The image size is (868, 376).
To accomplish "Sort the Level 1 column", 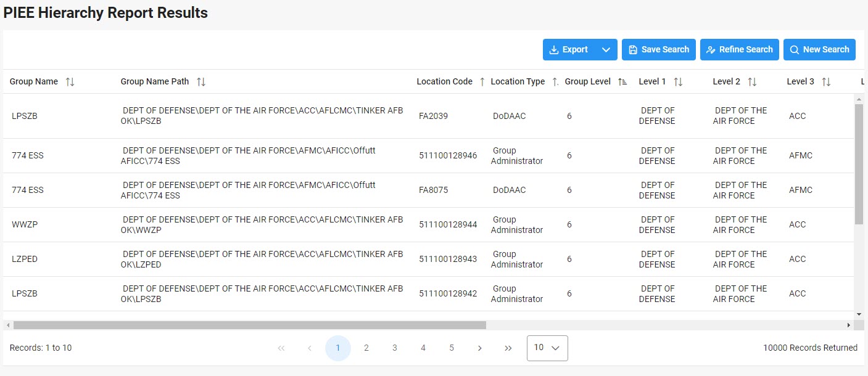I will pos(678,82).
